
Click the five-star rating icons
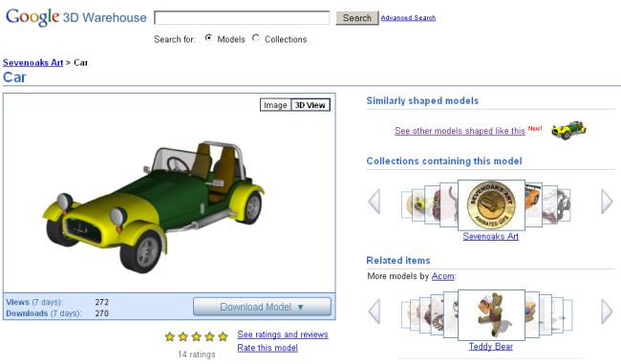point(197,336)
